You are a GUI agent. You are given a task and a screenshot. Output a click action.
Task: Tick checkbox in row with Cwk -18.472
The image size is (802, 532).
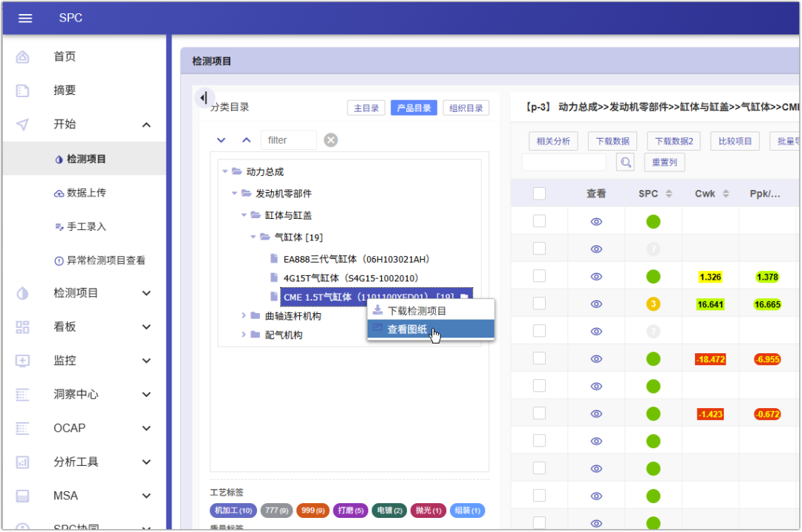coord(539,358)
